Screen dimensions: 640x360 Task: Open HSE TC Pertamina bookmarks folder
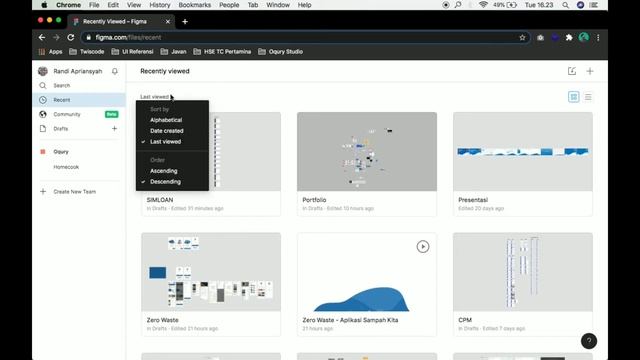tap(222, 52)
